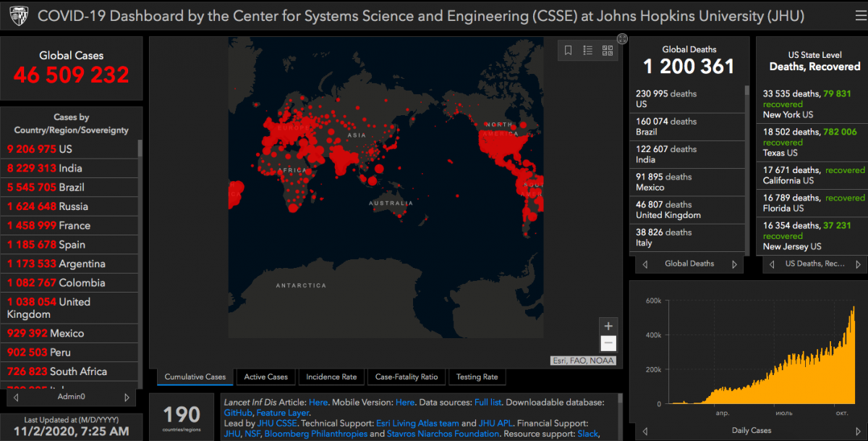Viewport: 868px width, 441px height.
Task: Open the NSF link
Action: pos(252,434)
